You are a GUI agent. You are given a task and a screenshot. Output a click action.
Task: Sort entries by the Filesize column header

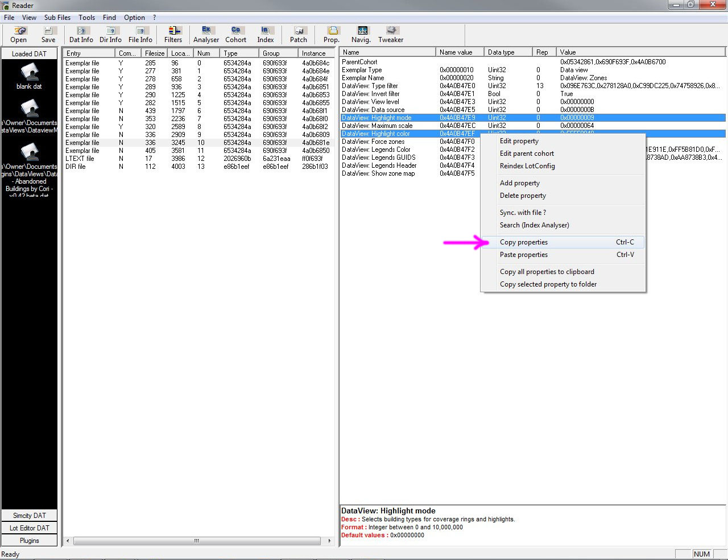155,53
